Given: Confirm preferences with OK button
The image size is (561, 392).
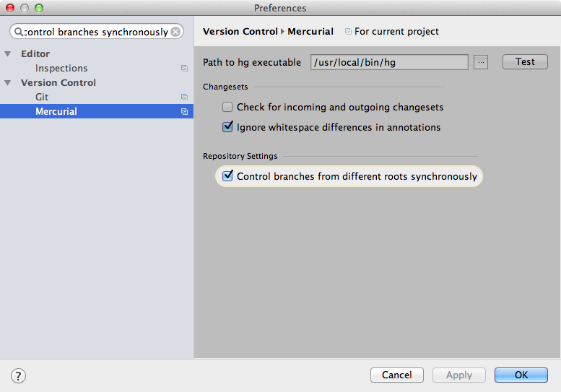Looking at the screenshot, I should [x=521, y=375].
